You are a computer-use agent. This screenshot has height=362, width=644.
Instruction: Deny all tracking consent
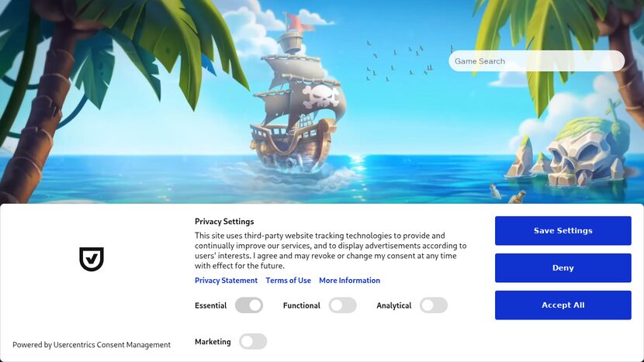click(563, 268)
